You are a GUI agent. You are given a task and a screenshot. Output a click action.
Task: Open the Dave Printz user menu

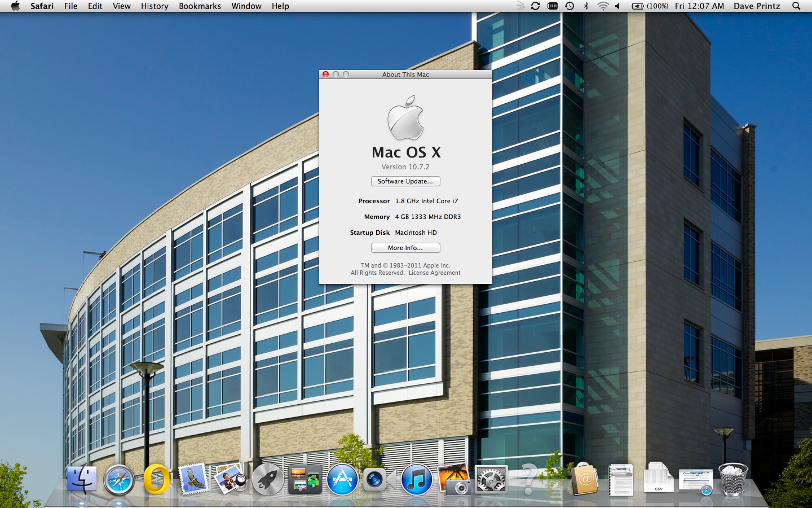(x=757, y=6)
